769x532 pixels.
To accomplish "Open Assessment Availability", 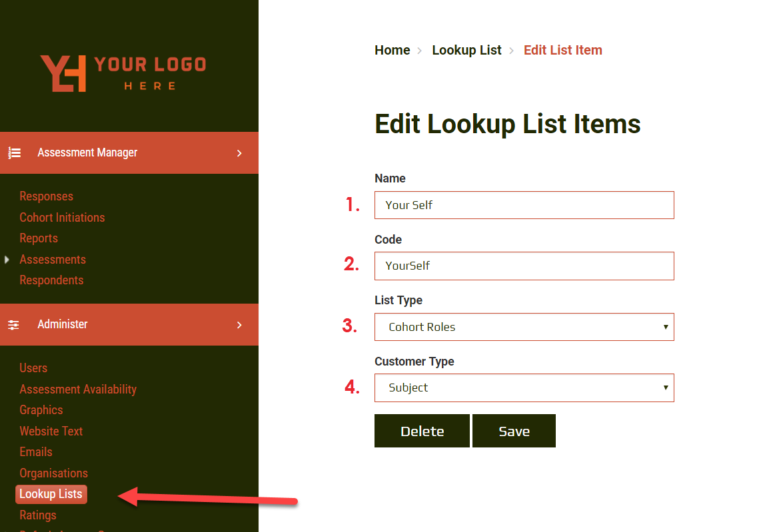I will click(78, 390).
